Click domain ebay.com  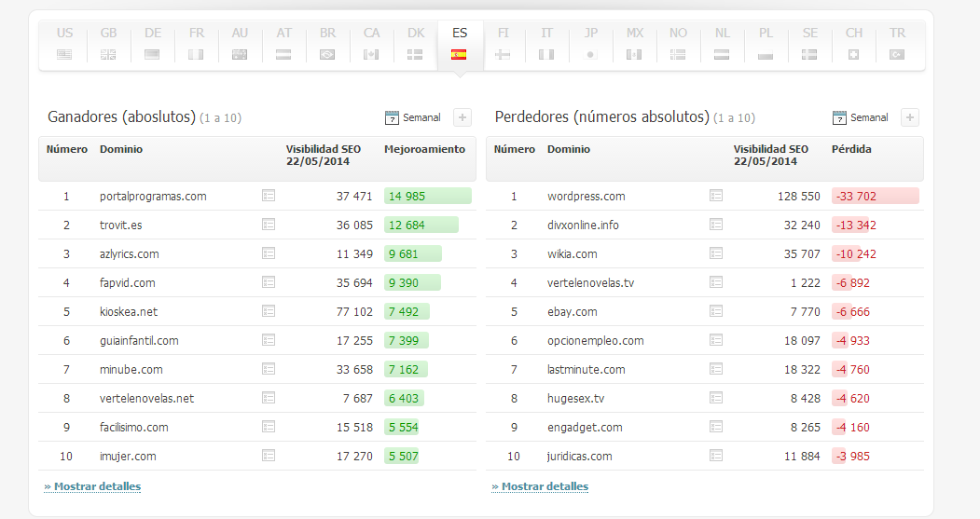[x=572, y=311]
